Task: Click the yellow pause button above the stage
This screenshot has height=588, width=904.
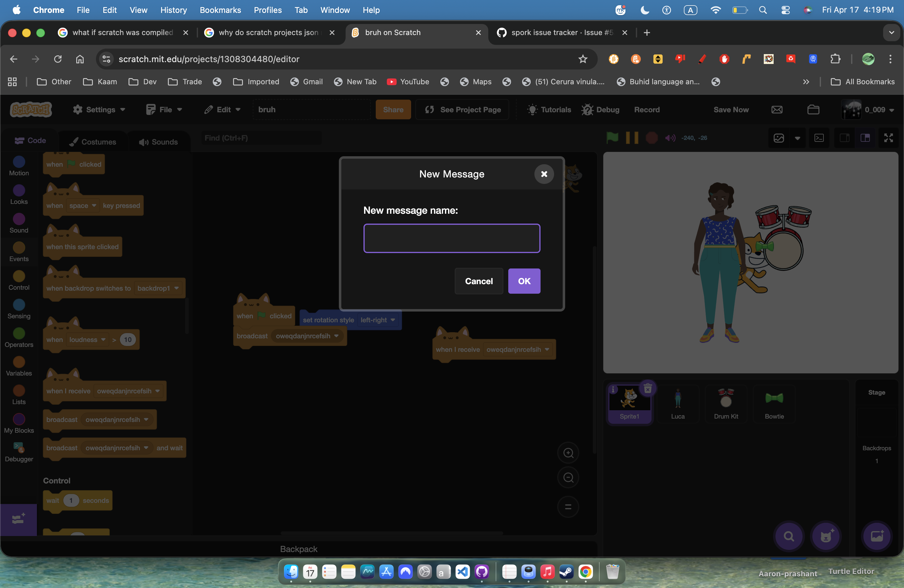Action: 632,137
